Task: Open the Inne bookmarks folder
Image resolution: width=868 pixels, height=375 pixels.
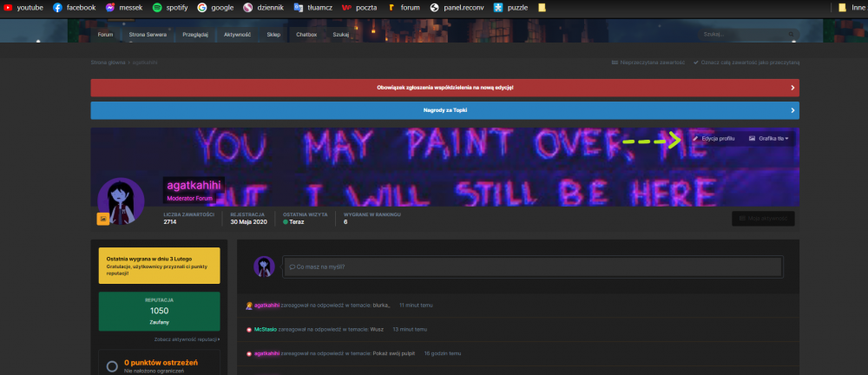Action: pyautogui.click(x=852, y=8)
